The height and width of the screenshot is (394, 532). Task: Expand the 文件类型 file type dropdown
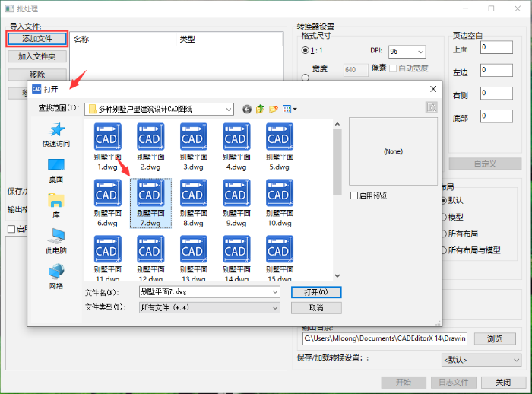click(x=275, y=308)
